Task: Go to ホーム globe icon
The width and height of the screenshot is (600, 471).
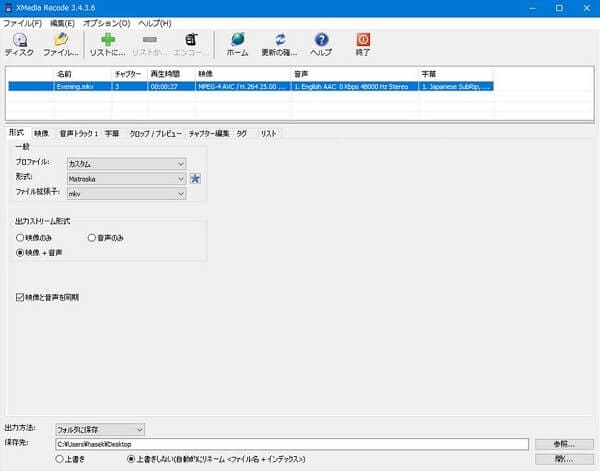Action: coord(237,45)
